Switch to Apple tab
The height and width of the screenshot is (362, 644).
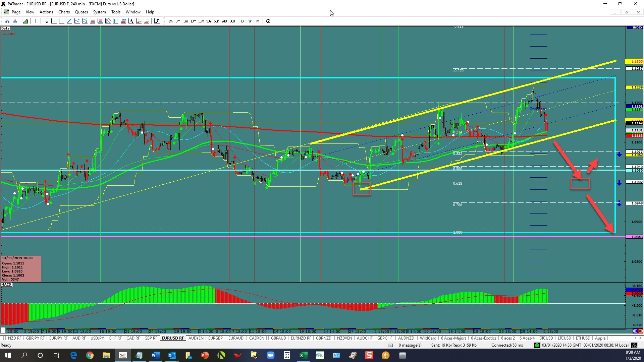click(600, 338)
